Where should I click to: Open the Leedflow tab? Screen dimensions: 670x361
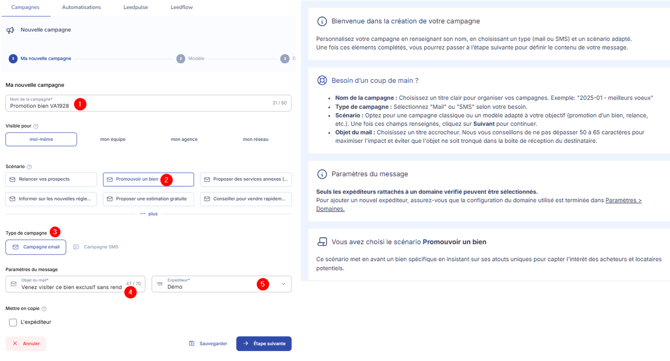[x=182, y=7]
